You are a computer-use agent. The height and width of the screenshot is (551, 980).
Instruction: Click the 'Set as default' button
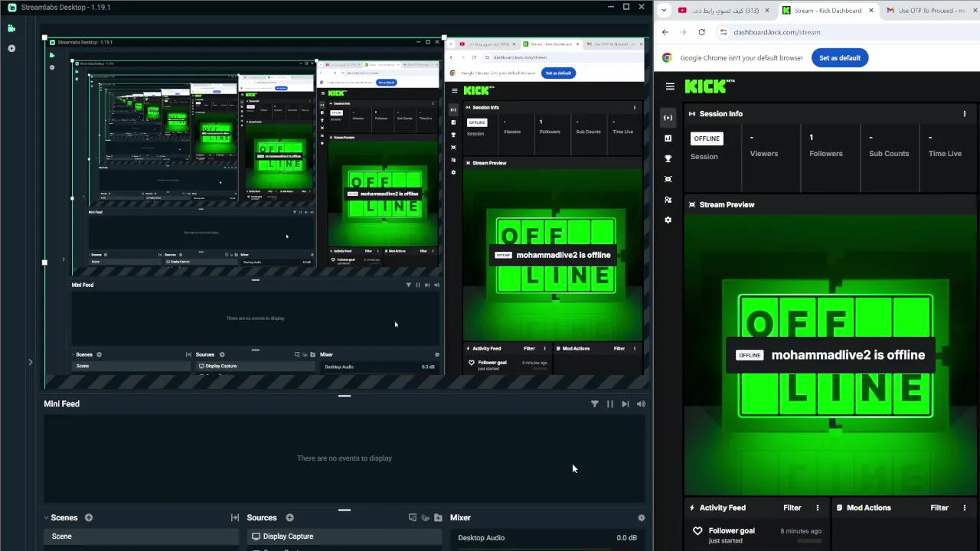pyautogui.click(x=840, y=58)
